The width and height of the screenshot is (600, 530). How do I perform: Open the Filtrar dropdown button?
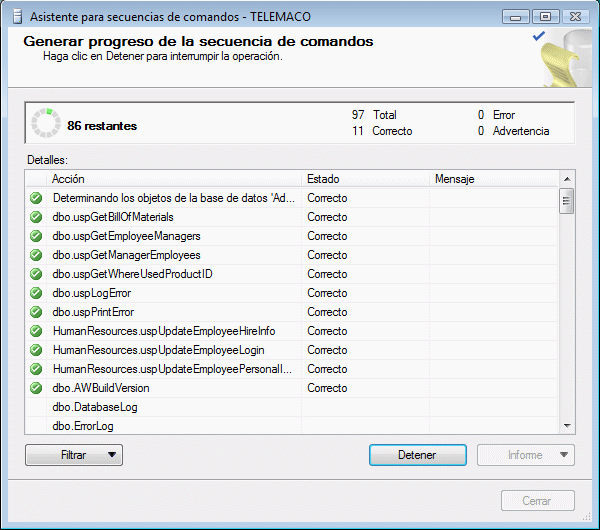tap(74, 455)
